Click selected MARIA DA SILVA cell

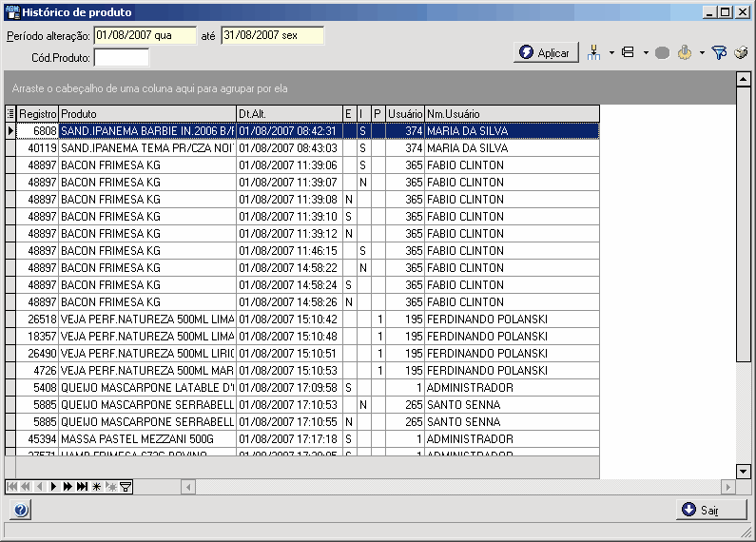pyautogui.click(x=512, y=130)
